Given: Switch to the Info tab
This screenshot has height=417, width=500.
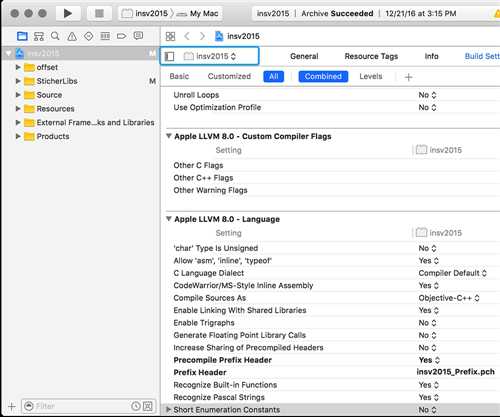Looking at the screenshot, I should tap(431, 56).
